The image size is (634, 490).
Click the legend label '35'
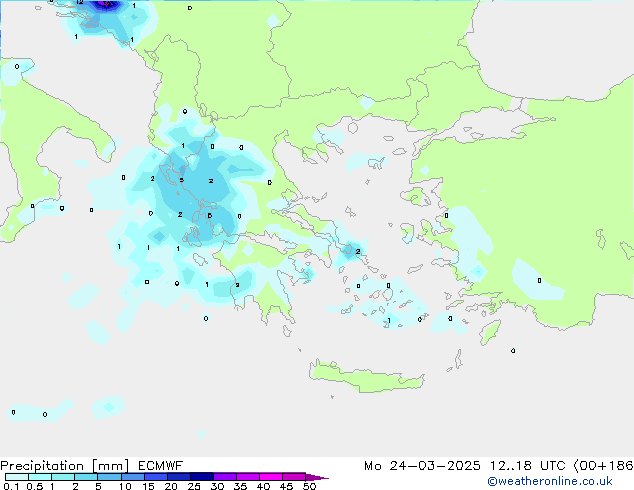[240, 486]
